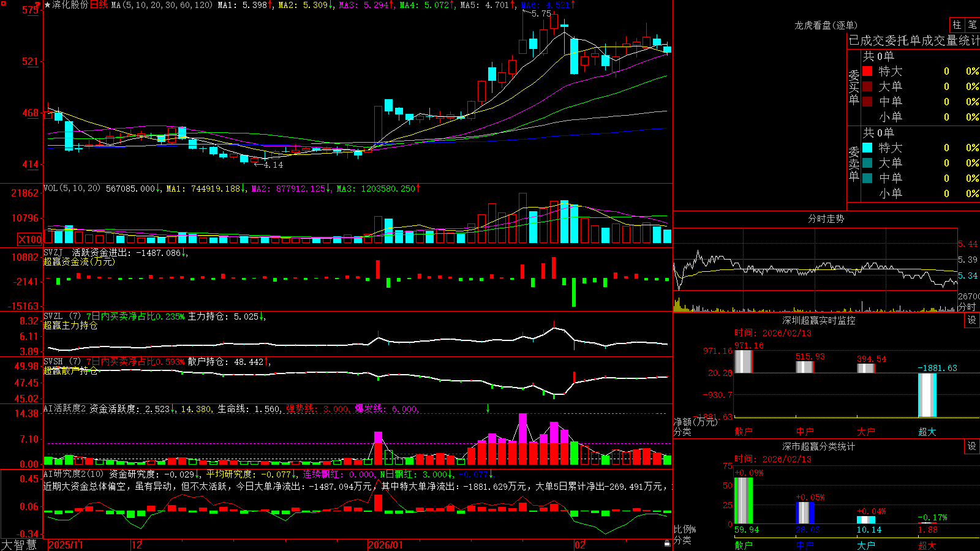The image size is (980, 551).
Task: Click the SVZL (7) indicator name
Action: pyautogui.click(x=62, y=317)
